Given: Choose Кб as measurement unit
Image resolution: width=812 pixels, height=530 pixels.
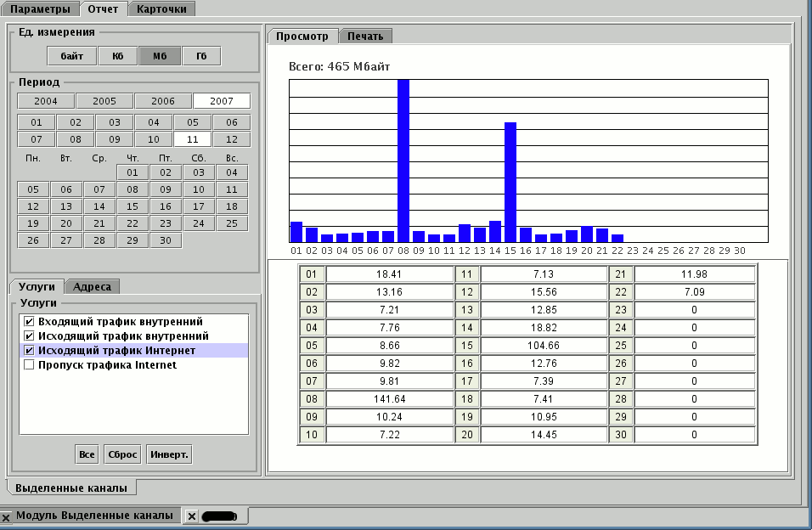Looking at the screenshot, I should (117, 57).
